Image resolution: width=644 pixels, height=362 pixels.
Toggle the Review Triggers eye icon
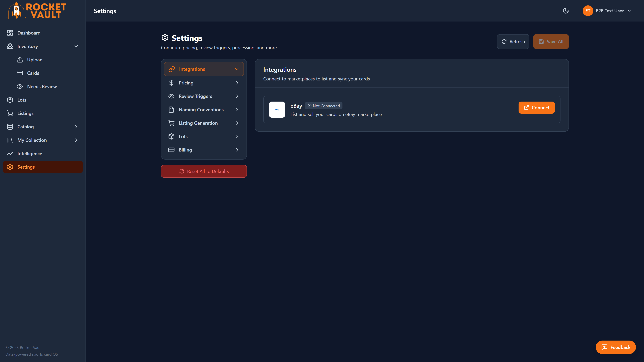pyautogui.click(x=171, y=96)
